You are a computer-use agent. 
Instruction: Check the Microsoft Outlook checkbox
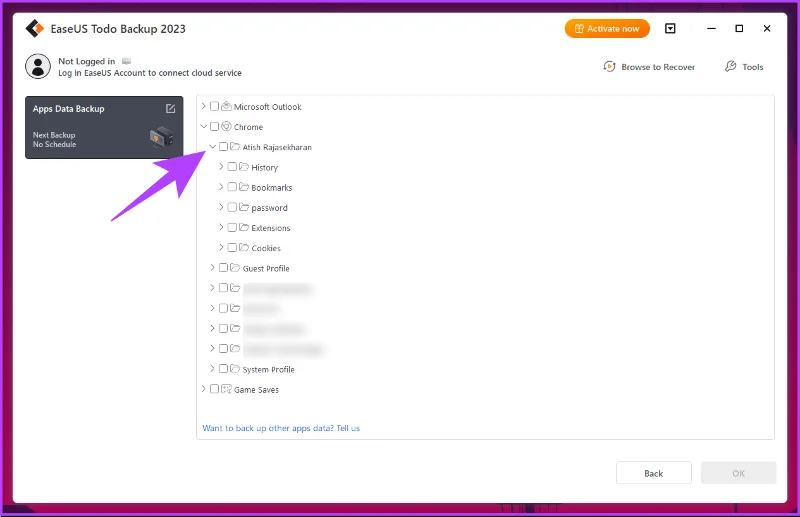point(214,106)
